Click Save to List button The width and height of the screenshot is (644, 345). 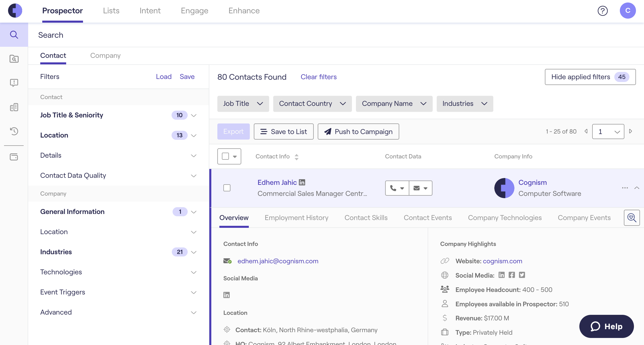(x=284, y=132)
